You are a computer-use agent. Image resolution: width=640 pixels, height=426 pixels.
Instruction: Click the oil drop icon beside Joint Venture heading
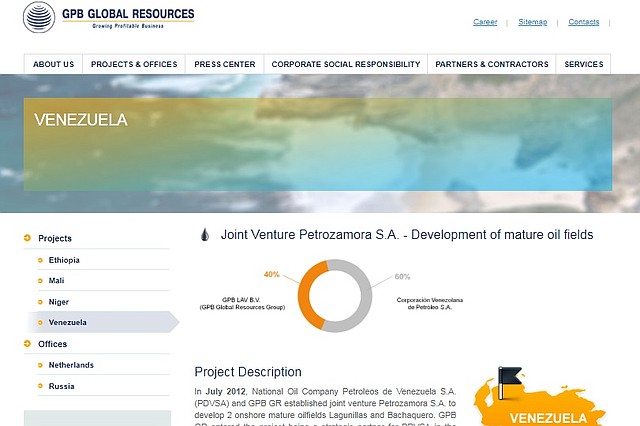pos(205,235)
